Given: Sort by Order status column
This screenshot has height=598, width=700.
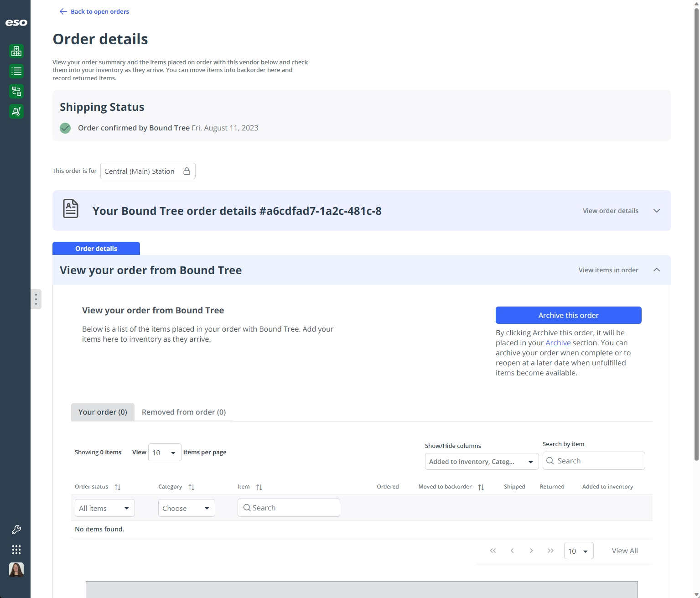Looking at the screenshot, I should click(118, 487).
